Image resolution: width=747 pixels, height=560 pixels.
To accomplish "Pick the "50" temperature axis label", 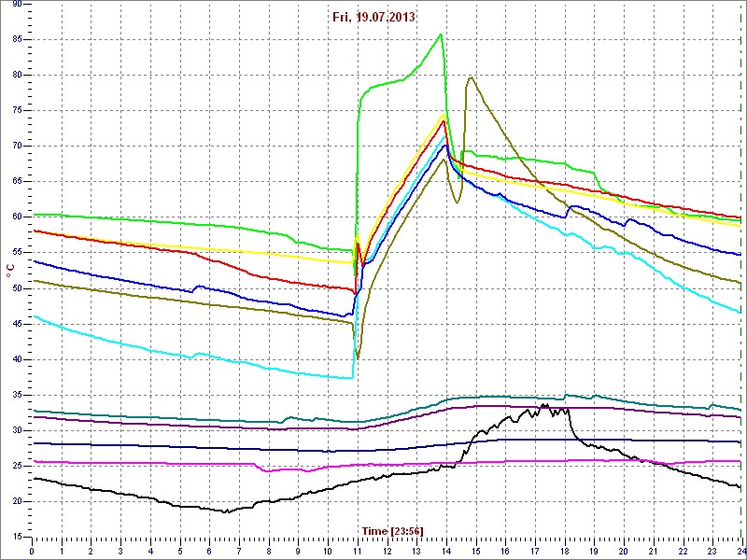I will click(x=17, y=288).
